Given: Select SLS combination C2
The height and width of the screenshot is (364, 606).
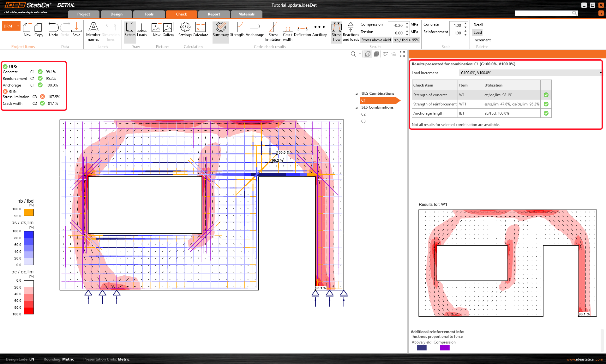Looking at the screenshot, I should 363,114.
